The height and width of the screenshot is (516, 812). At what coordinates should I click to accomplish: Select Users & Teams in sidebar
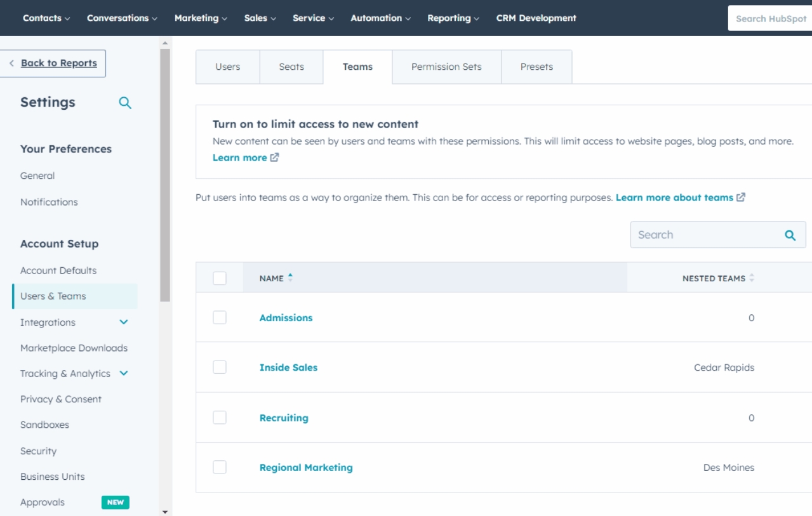[x=75, y=296]
